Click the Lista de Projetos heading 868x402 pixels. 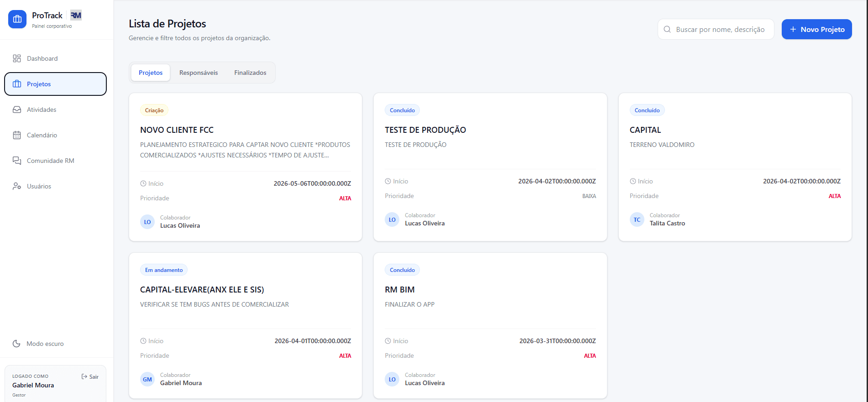[x=167, y=24]
